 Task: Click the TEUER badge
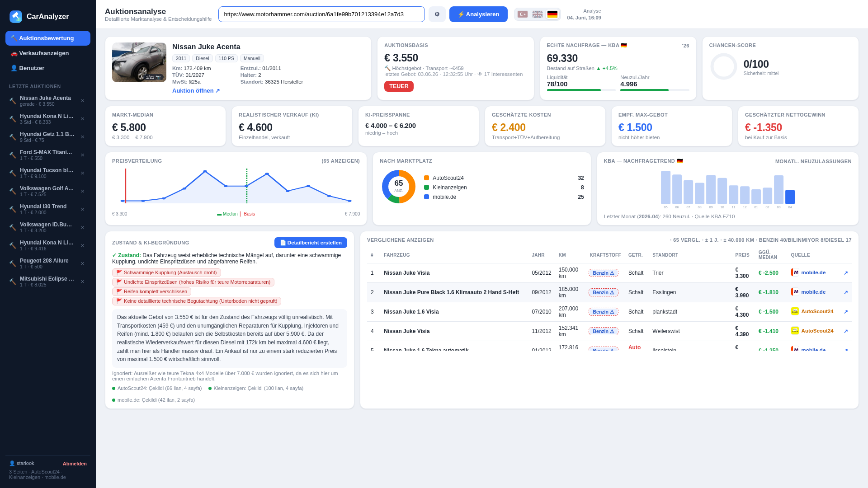click(x=399, y=86)
